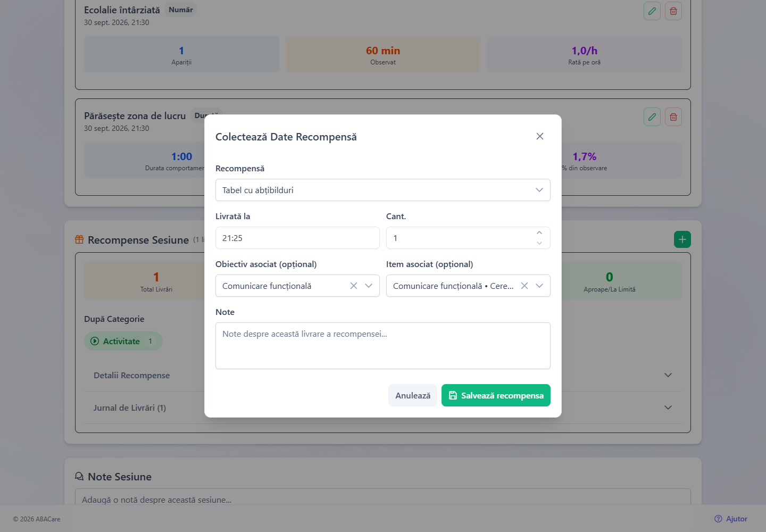Click the 1,7% din observare stat

[621, 160]
